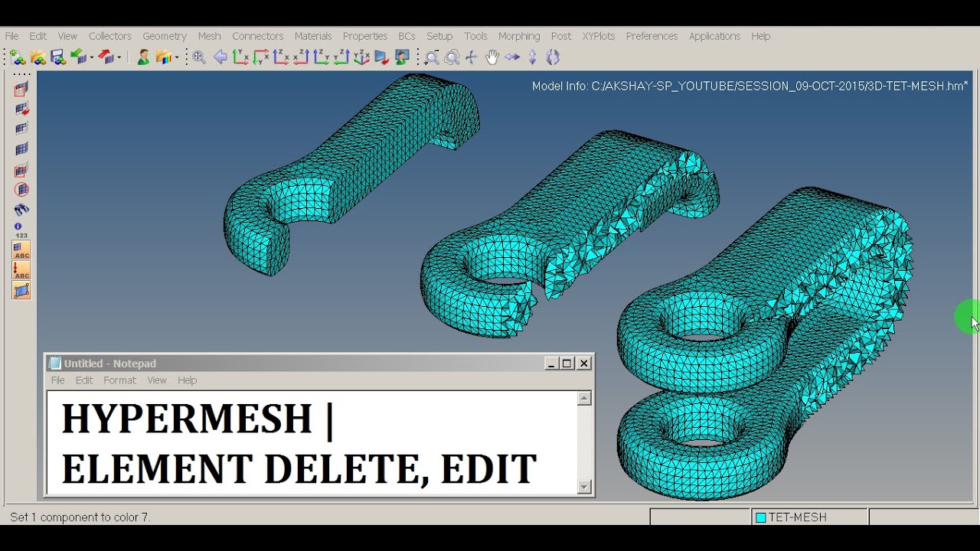Select the Pan hand tool
The image size is (980, 551).
click(x=492, y=57)
